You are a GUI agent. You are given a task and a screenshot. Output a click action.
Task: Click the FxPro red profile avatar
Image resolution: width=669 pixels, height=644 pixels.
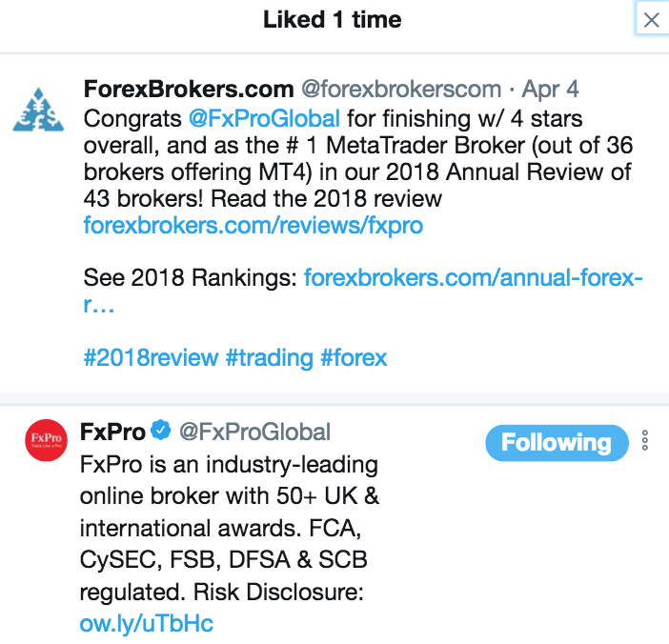(x=46, y=440)
